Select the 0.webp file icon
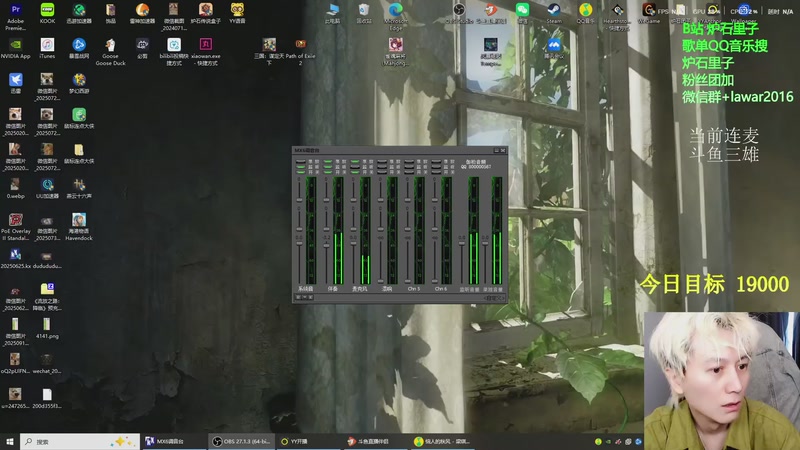The image size is (800, 450). [x=15, y=188]
